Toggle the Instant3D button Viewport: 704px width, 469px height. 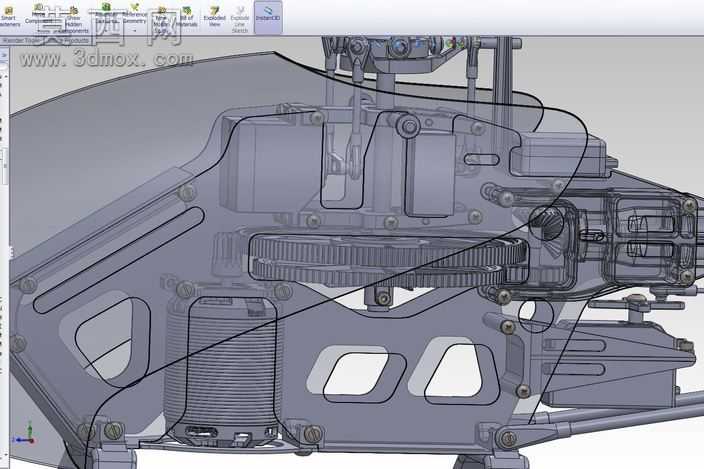[268, 17]
